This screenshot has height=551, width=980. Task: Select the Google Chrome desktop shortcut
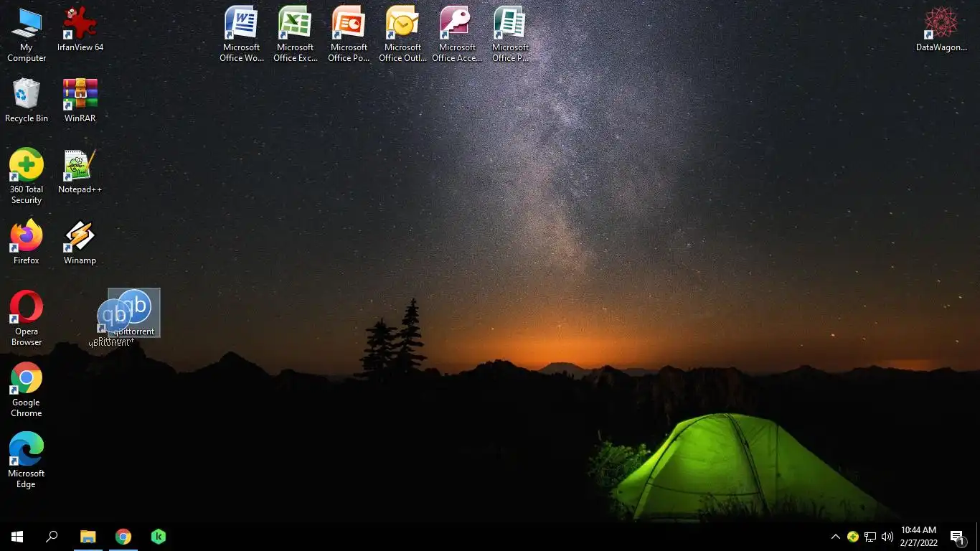pos(27,389)
